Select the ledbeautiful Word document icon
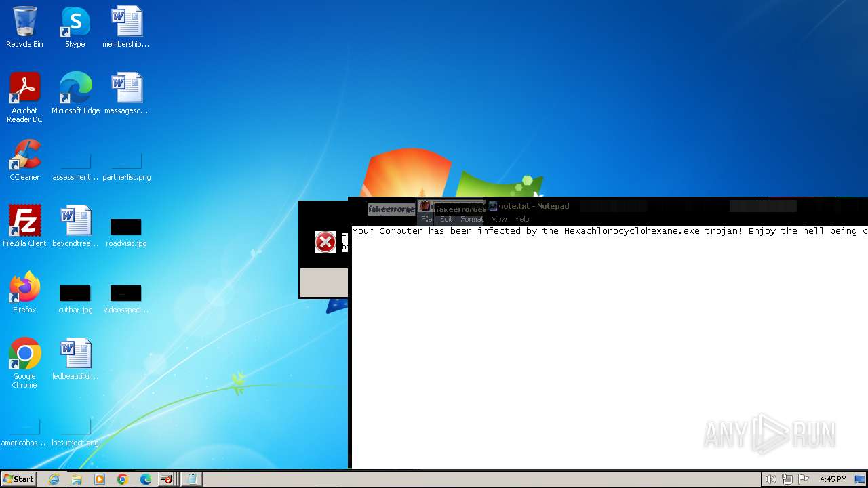The image size is (868, 488). coord(75,359)
